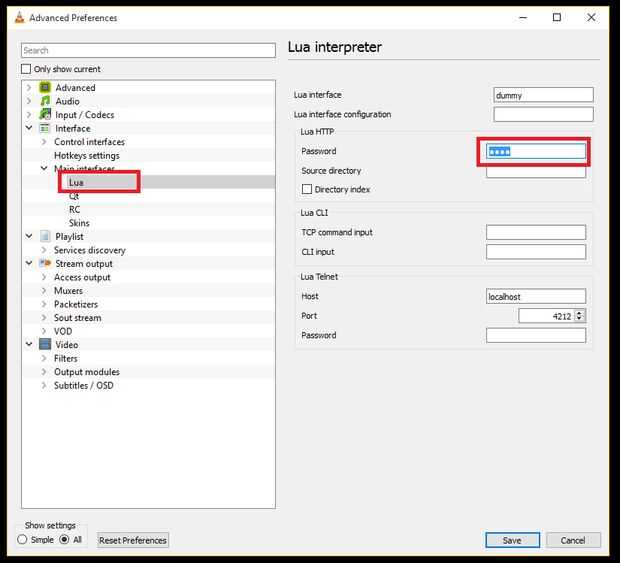This screenshot has height=563, width=620.
Task: Select Skins under Main interfaces
Action: point(79,223)
